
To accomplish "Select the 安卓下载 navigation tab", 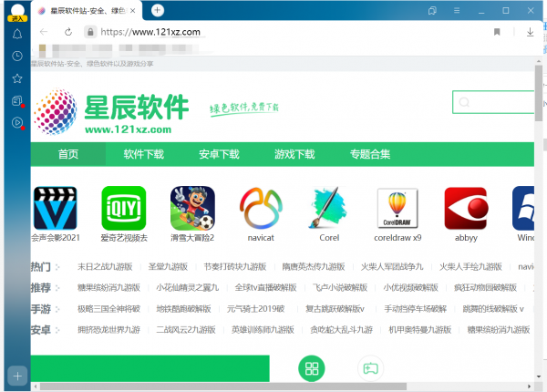I will tap(219, 154).
